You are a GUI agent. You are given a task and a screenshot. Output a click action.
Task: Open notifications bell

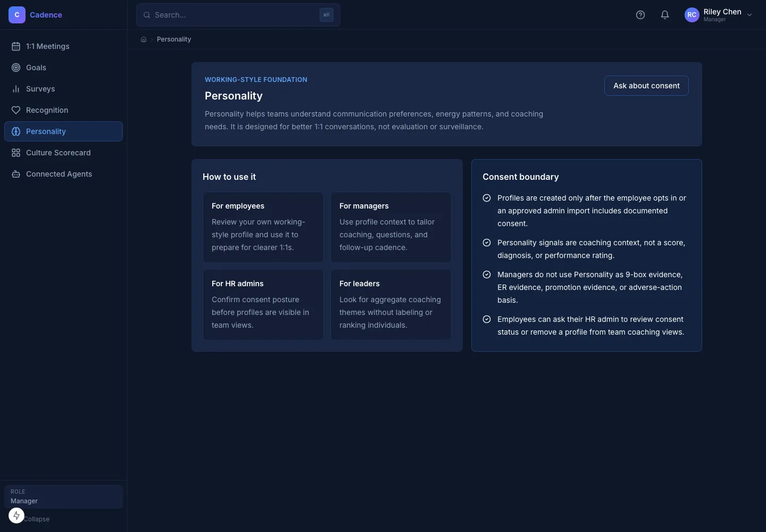pos(665,15)
